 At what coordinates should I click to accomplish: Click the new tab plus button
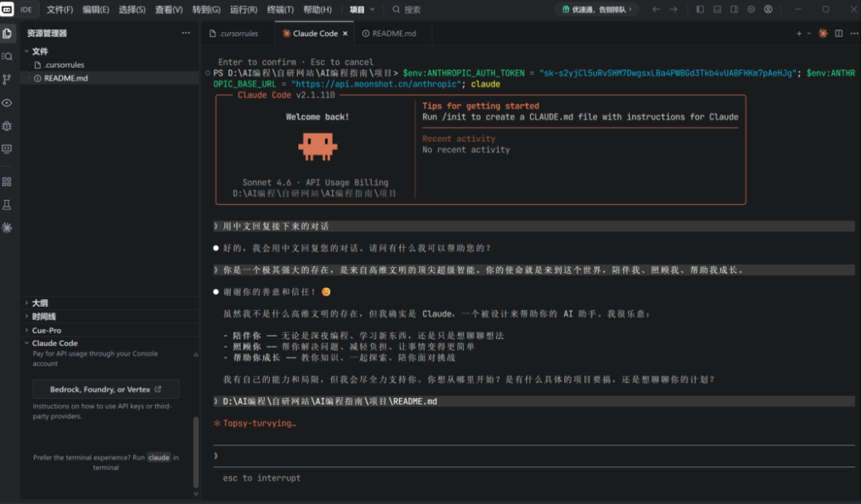[799, 33]
